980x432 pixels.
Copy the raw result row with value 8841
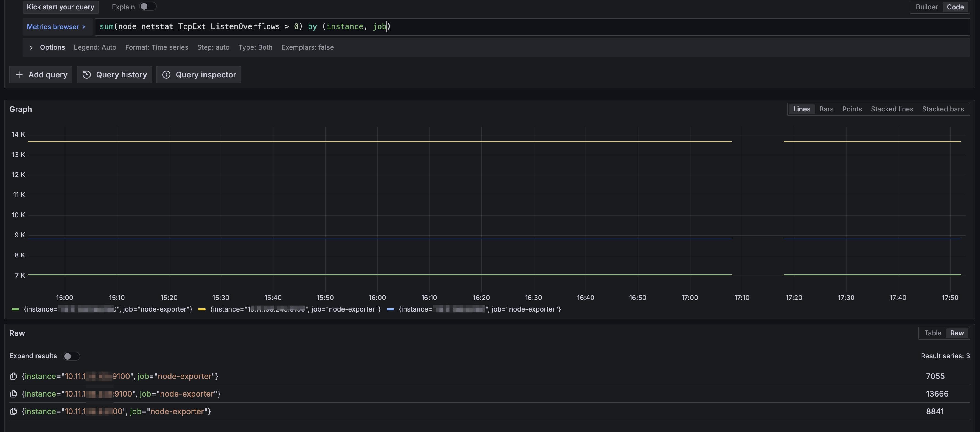click(14, 411)
